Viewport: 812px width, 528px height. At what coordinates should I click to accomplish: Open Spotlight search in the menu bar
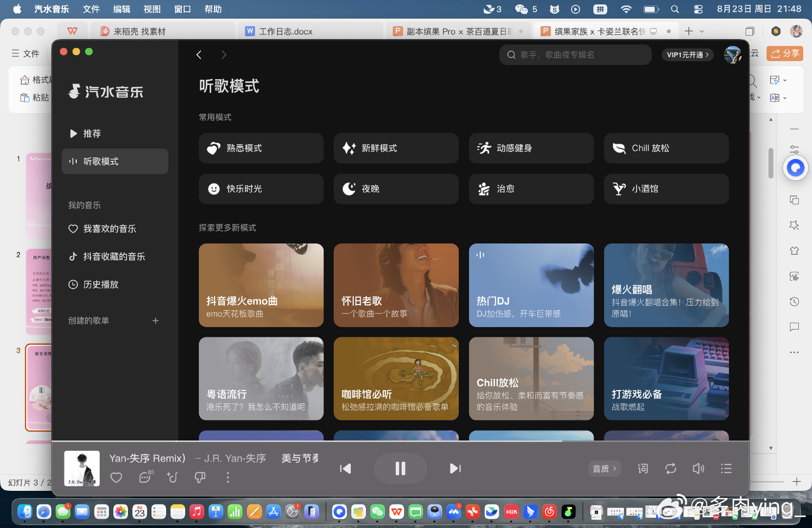(675, 9)
